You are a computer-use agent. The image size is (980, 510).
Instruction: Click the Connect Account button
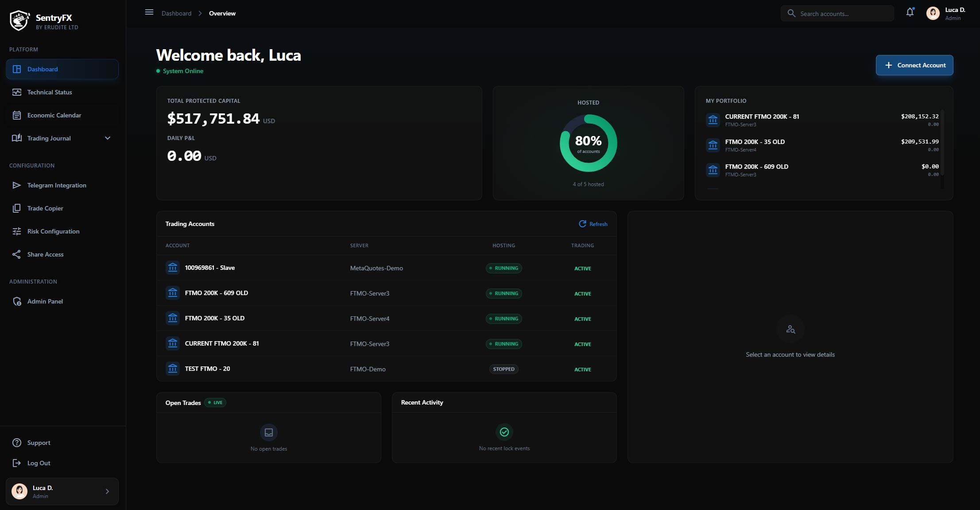click(x=914, y=65)
